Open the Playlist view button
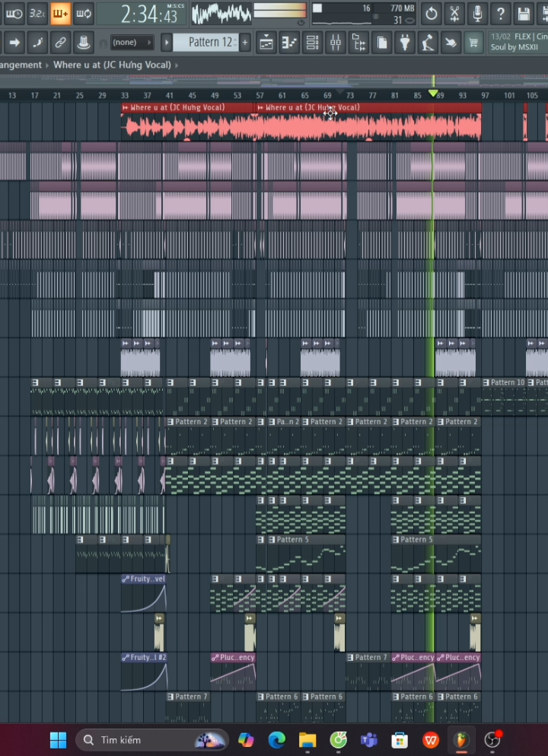 click(x=266, y=43)
